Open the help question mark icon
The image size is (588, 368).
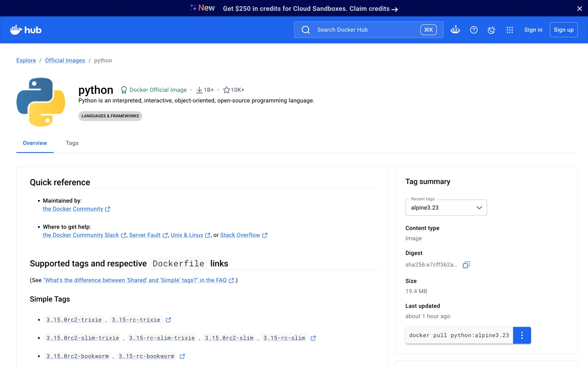[474, 30]
